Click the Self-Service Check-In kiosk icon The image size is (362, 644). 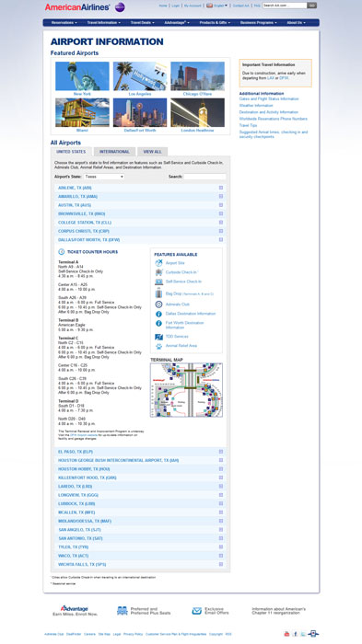click(158, 282)
